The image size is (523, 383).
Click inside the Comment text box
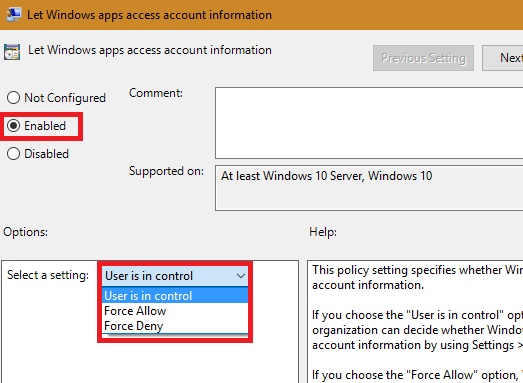coord(369,123)
